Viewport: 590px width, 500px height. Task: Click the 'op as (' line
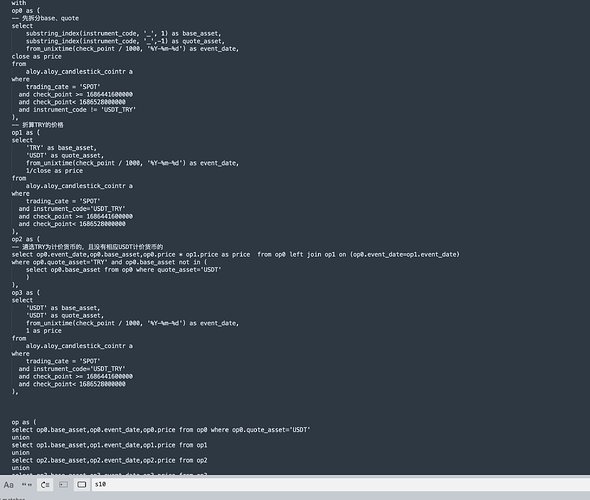[24, 422]
